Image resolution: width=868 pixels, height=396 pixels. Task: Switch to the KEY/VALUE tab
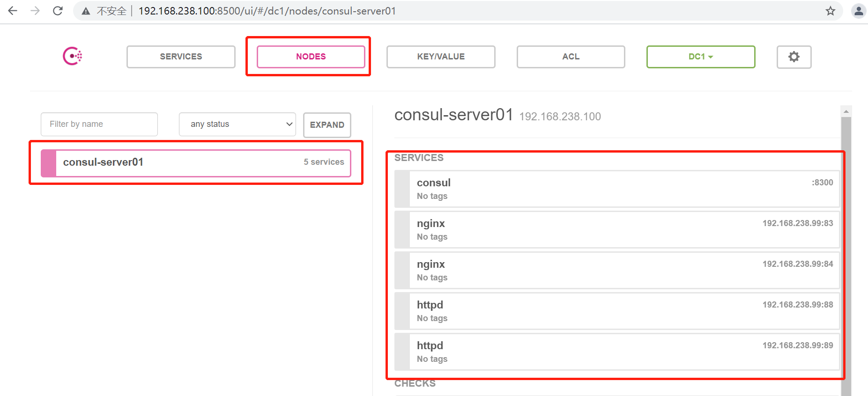441,57
